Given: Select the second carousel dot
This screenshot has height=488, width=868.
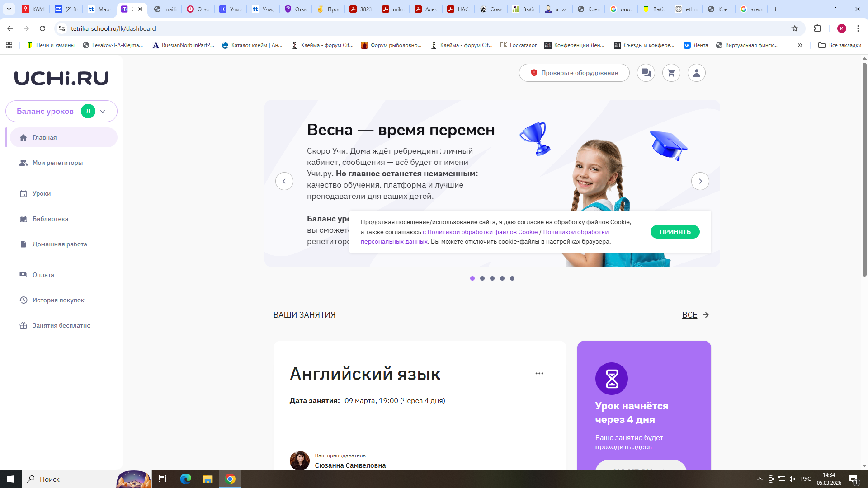Looking at the screenshot, I should (482, 278).
